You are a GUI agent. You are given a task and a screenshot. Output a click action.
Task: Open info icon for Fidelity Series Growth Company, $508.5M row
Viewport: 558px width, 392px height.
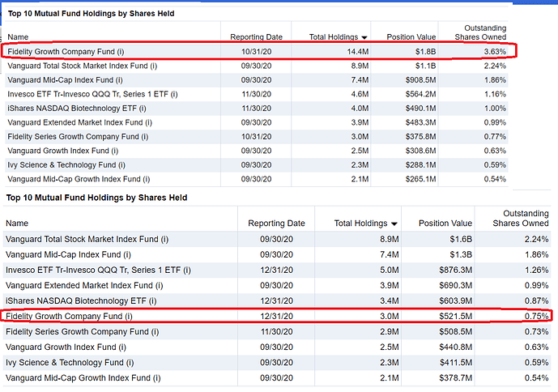155,332
